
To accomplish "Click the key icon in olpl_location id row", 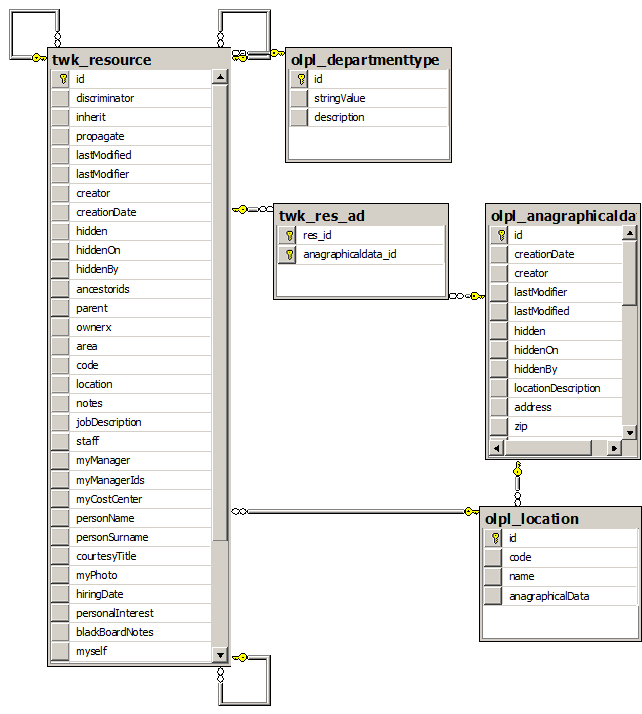I will point(494,538).
